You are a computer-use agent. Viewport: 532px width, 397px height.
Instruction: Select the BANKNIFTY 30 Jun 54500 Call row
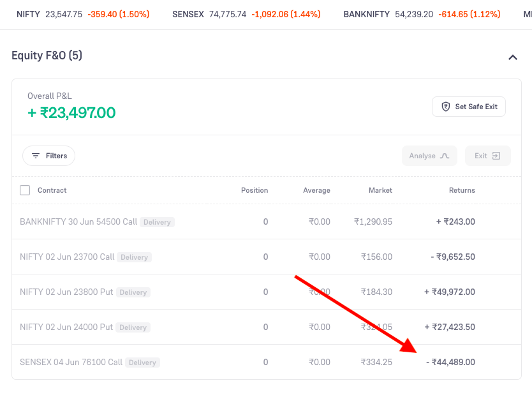pyautogui.click(x=267, y=221)
